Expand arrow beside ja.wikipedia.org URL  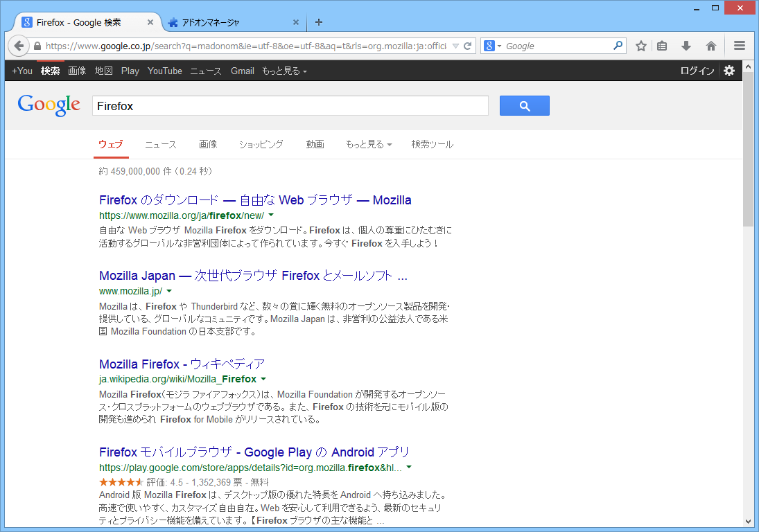[x=263, y=379]
